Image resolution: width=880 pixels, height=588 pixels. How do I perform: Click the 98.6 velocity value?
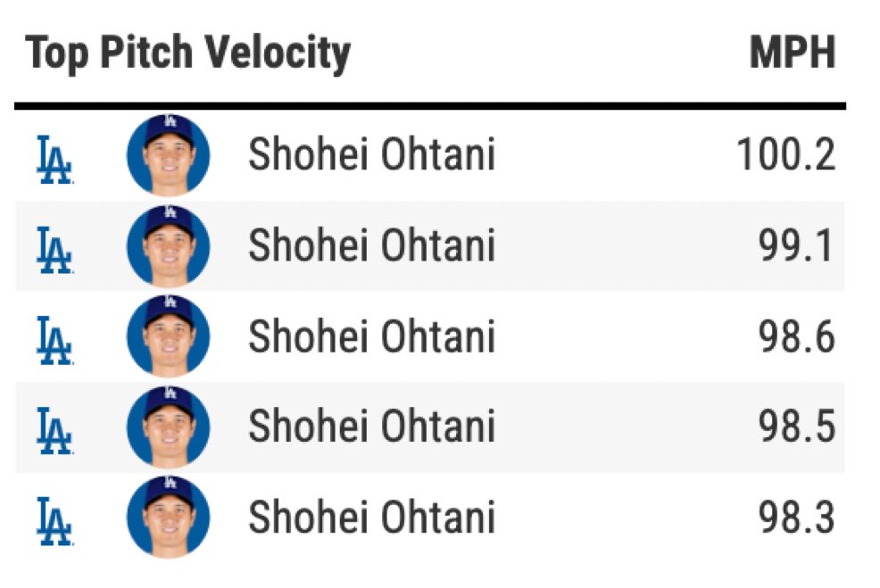(797, 336)
